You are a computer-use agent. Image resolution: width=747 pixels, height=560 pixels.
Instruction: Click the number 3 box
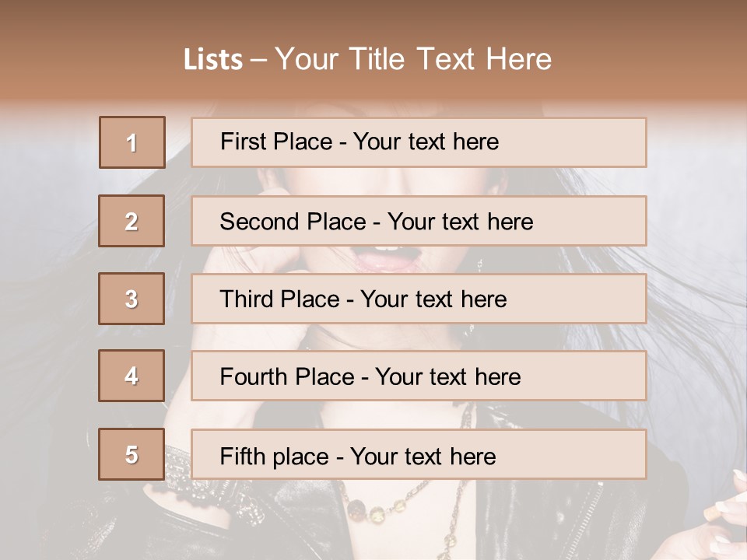coord(132,299)
